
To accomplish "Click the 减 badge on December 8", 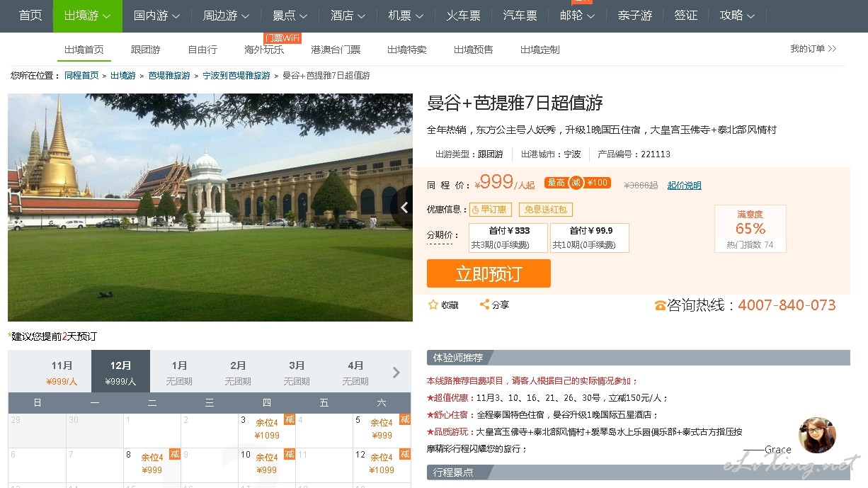I will (x=175, y=453).
